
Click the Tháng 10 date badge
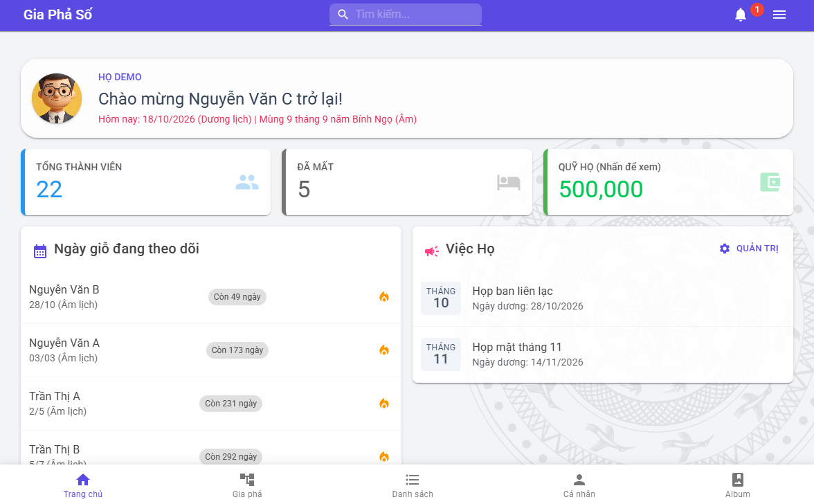(441, 298)
